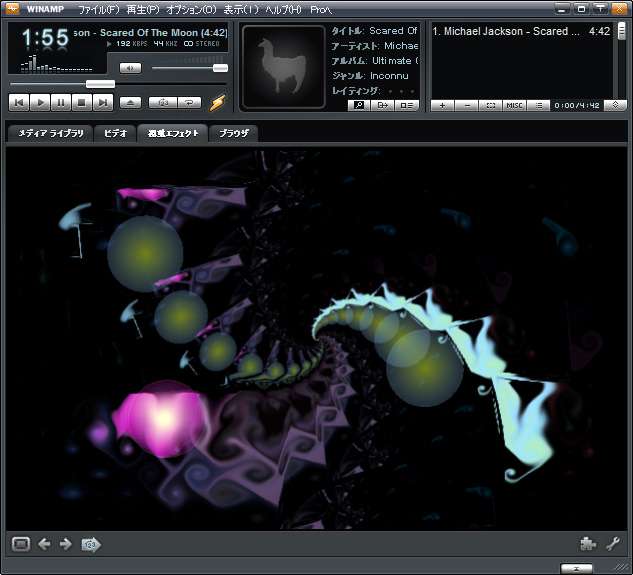Open visualization settings with the wrench icon
Image resolution: width=633 pixels, height=575 pixels.
(x=613, y=544)
